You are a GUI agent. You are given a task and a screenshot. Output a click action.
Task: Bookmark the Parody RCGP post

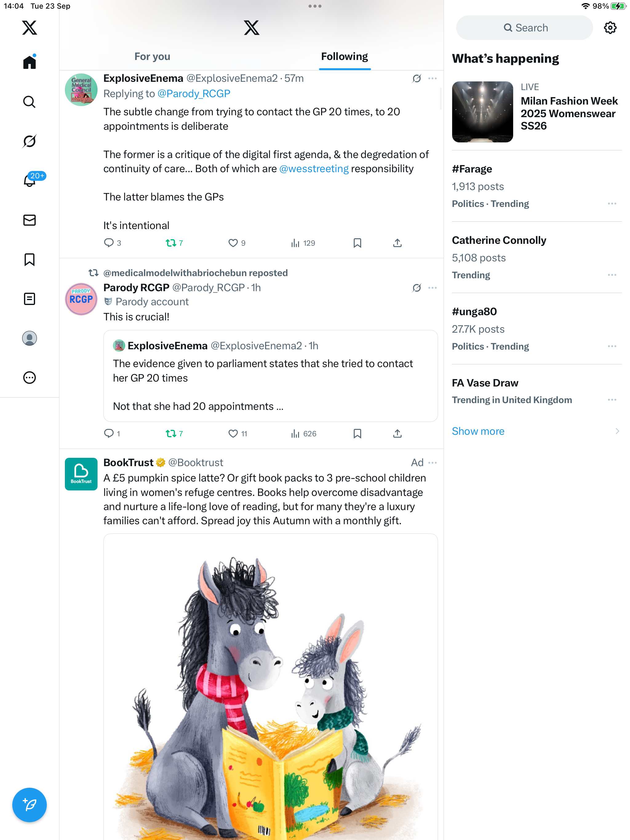357,434
